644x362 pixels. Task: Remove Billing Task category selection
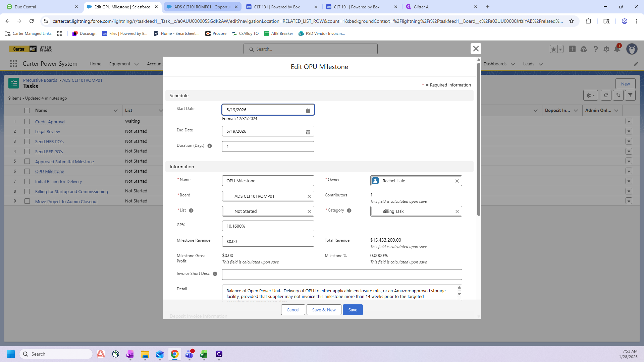coord(457,212)
